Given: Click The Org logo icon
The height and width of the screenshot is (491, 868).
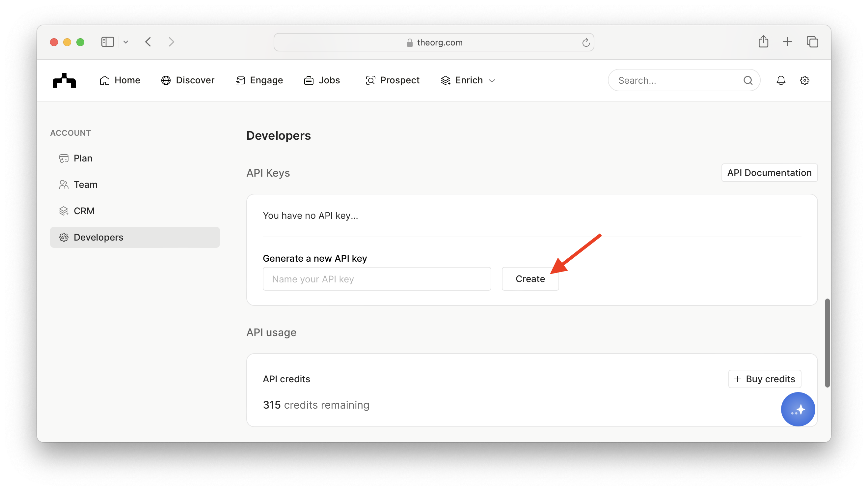Looking at the screenshot, I should pos(64,80).
